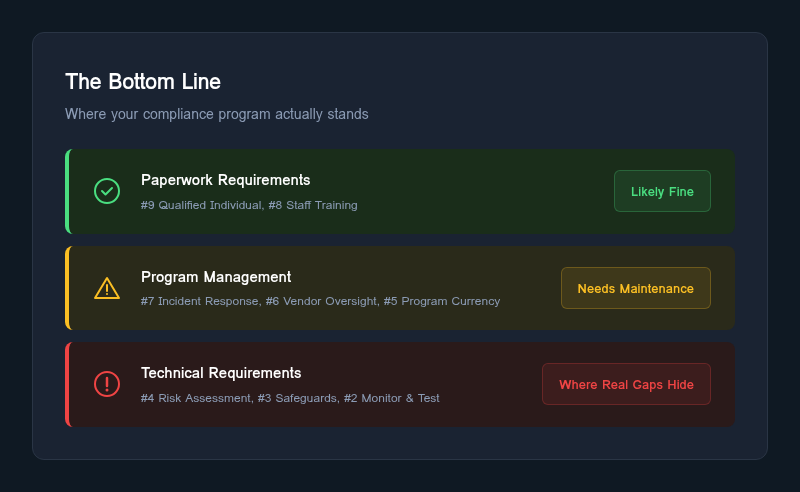Click the #2 Monitor & Test item
Screen dimensions: 800x492
391,398
